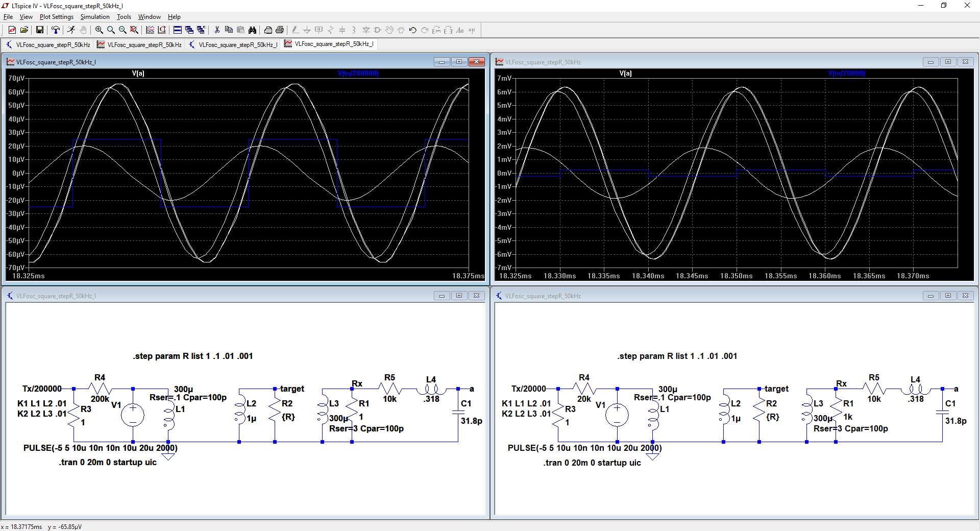The height and width of the screenshot is (531, 980).
Task: Open the Tools menu
Action: coord(124,17)
